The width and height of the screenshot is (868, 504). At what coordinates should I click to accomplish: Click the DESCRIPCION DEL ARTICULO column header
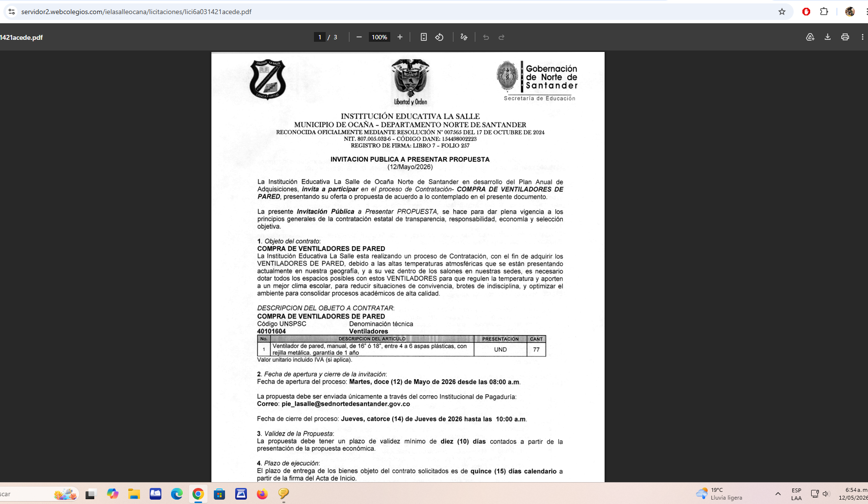tap(372, 339)
